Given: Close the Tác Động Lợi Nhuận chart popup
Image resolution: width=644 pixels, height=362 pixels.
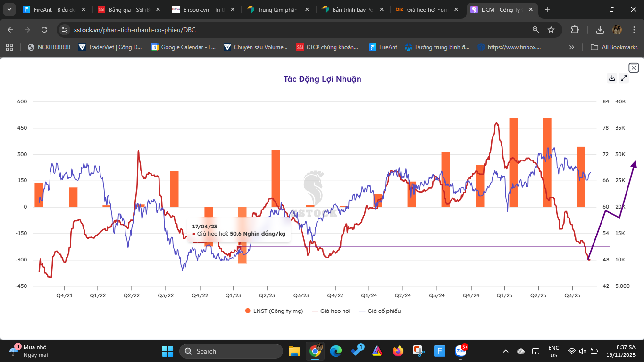Looking at the screenshot, I should [634, 68].
